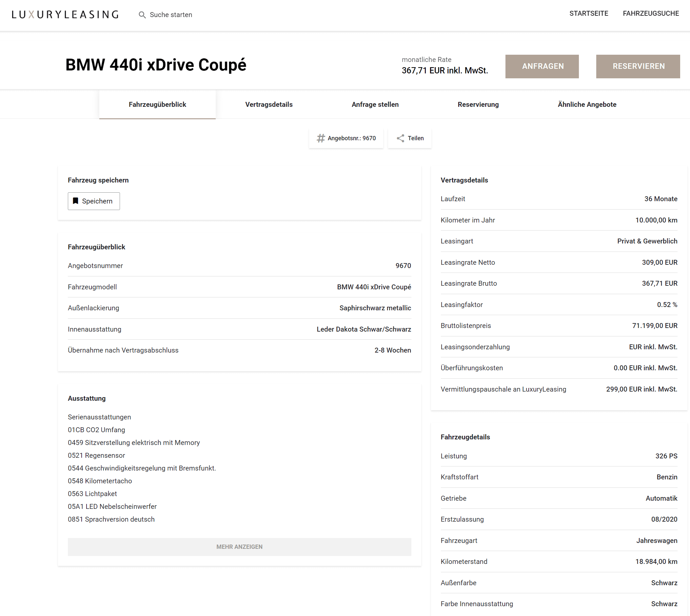This screenshot has width=690, height=616.
Task: Click the 10.000,00 km yearly mileage value
Action: click(x=656, y=220)
